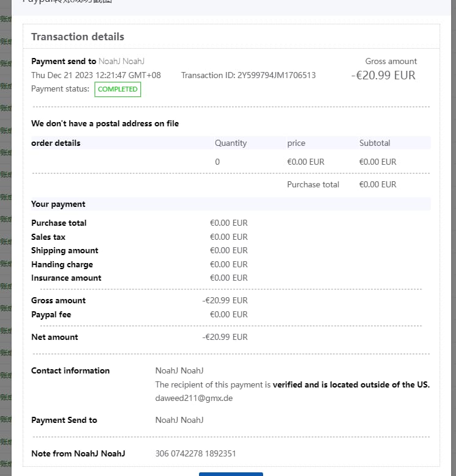Click the Insurance amount value €0.00 EUR
The width and height of the screenshot is (456, 476).
pos(229,278)
